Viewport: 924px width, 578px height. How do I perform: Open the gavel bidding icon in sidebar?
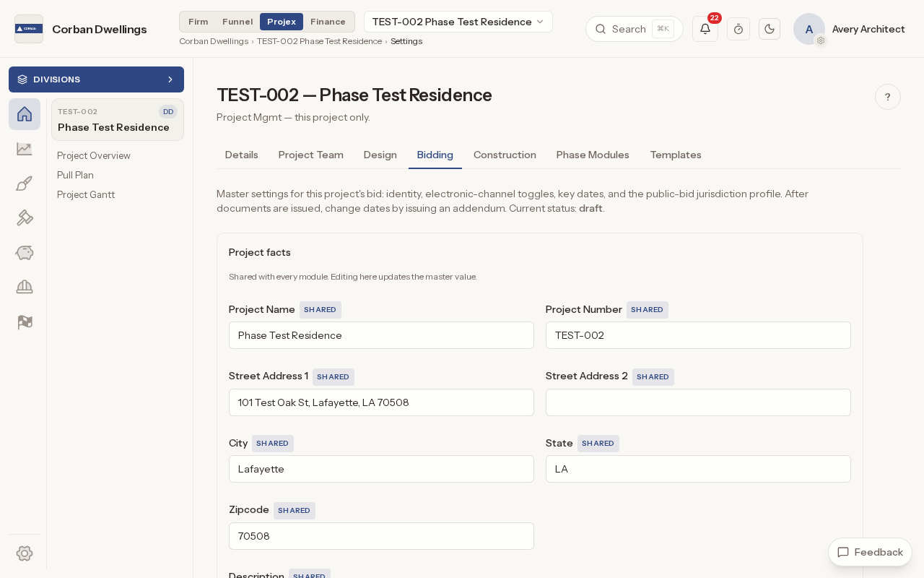25,218
